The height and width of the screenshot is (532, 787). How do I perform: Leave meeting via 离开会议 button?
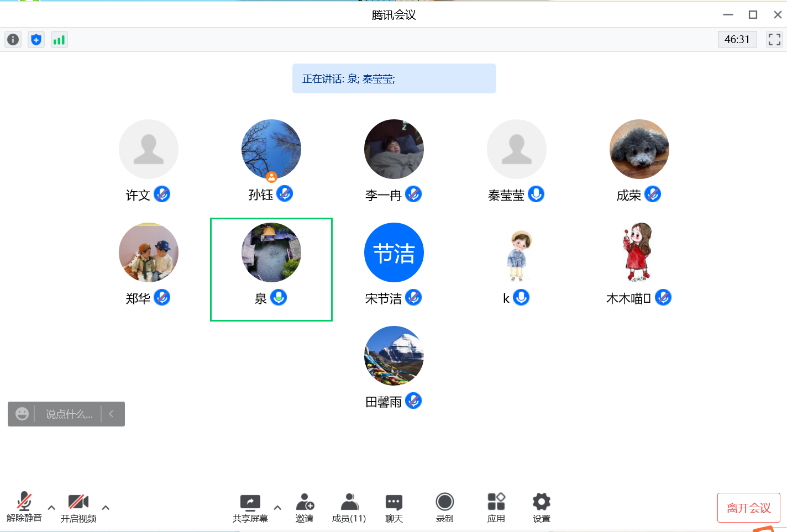click(x=748, y=508)
